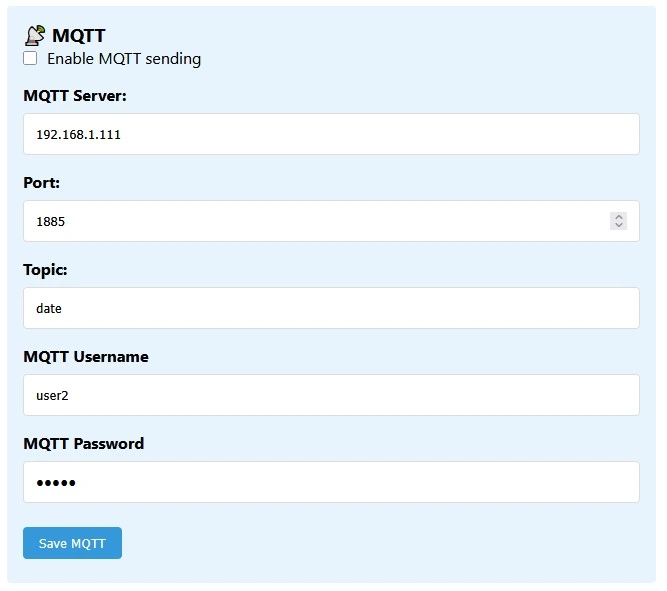The width and height of the screenshot is (667, 591).
Task: Click the MQTT section heading
Action: (79, 36)
